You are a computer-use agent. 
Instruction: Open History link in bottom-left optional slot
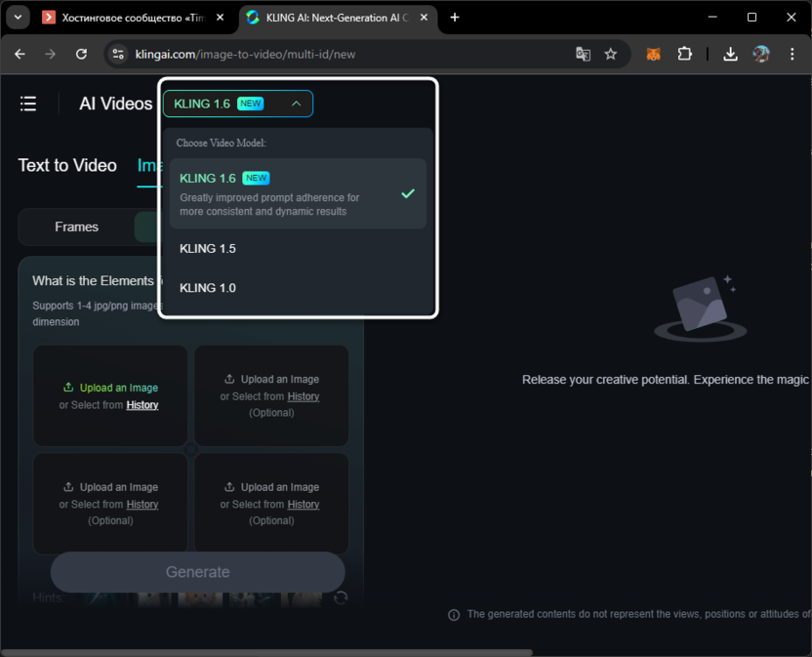coord(142,505)
